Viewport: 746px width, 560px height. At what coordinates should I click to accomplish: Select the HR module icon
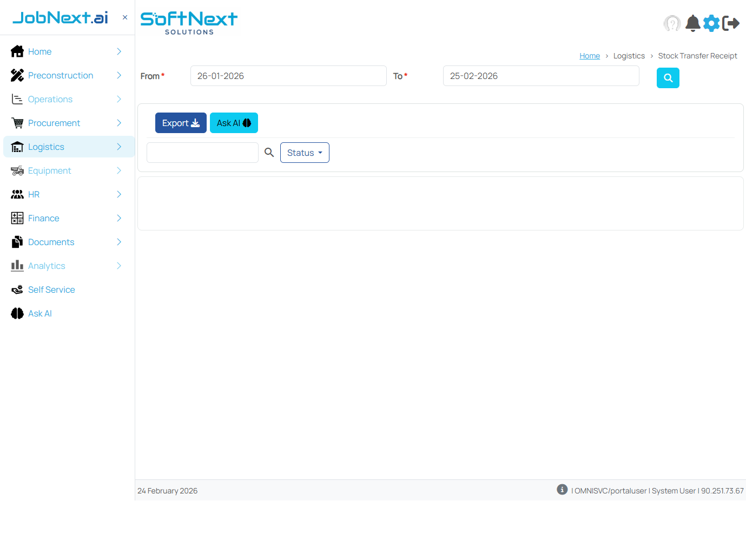click(17, 194)
